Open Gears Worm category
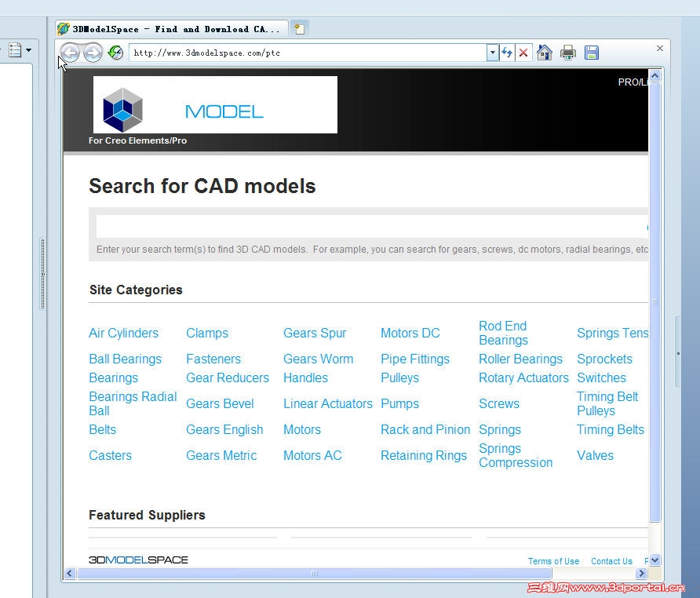 coord(319,359)
